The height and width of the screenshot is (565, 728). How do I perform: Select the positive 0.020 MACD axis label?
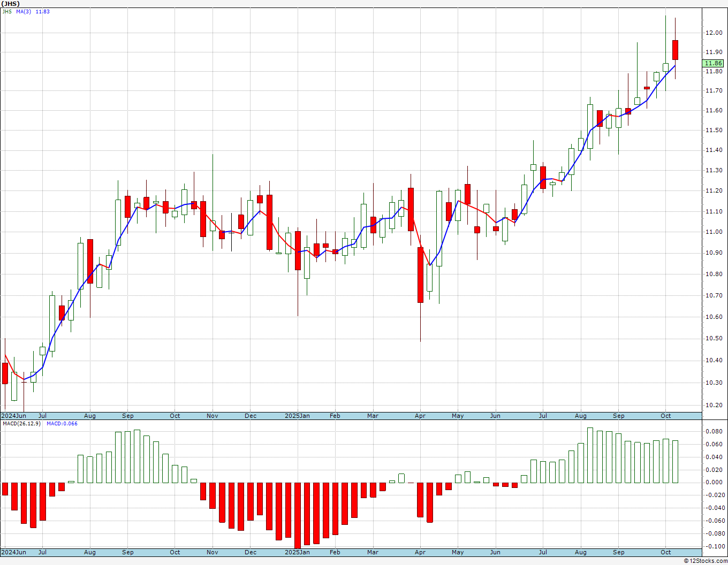pyautogui.click(x=714, y=470)
